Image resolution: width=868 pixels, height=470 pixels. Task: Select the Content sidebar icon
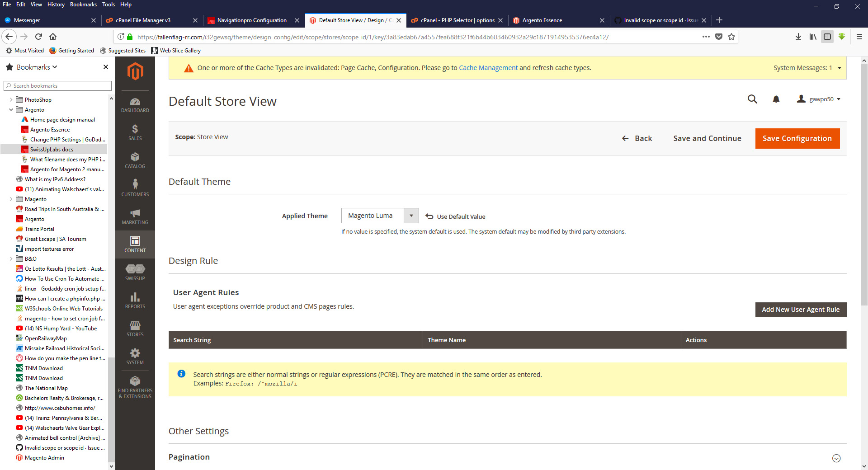point(135,244)
